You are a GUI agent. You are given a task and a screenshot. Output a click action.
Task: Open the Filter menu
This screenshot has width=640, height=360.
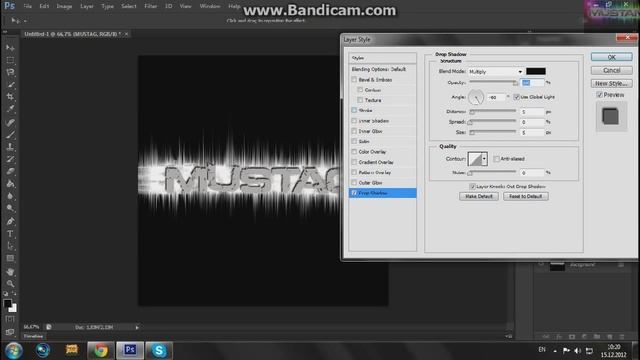point(151,6)
